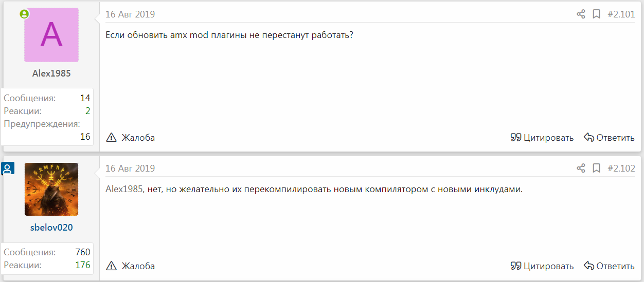This screenshot has width=644, height=282.
Task: Open sbelov020 username profile link
Action: point(51,227)
